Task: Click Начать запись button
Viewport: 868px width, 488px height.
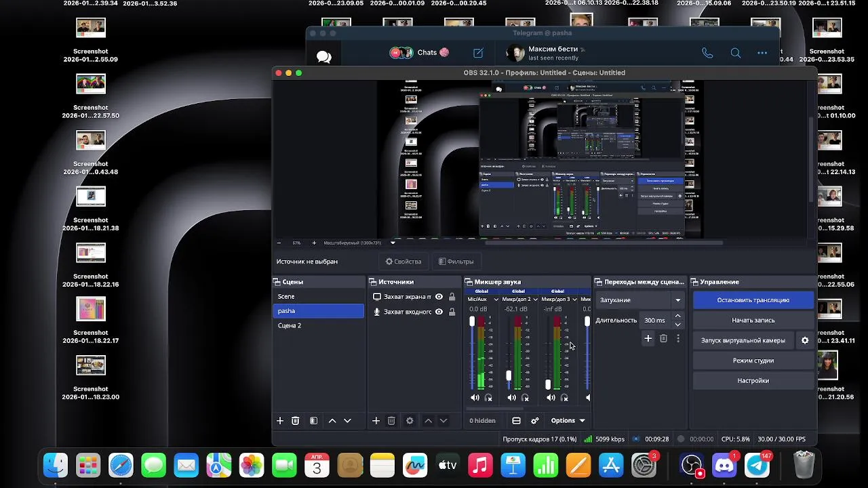Action: (x=753, y=320)
